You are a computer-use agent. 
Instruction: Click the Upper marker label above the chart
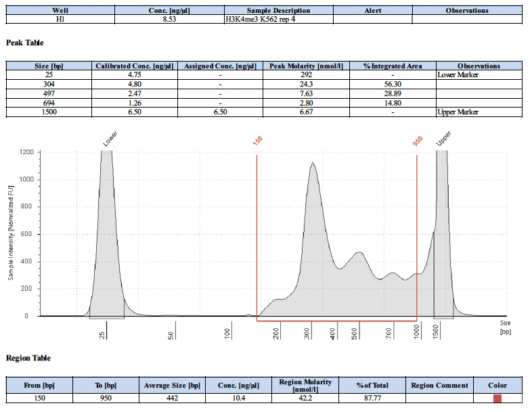click(443, 138)
